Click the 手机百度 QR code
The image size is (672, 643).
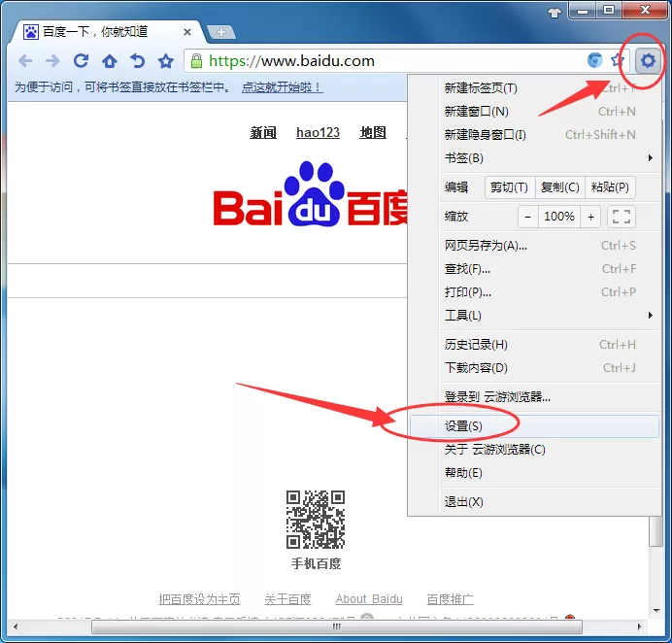316,520
